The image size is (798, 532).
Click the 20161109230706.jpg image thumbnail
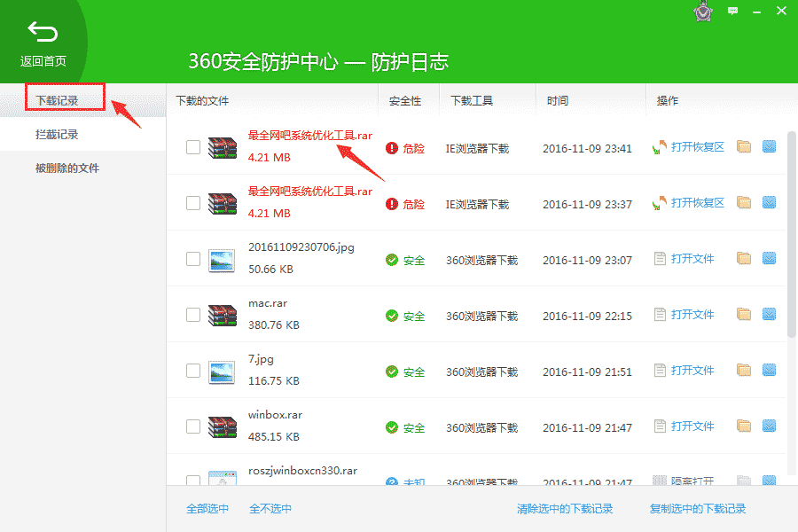pos(221,259)
